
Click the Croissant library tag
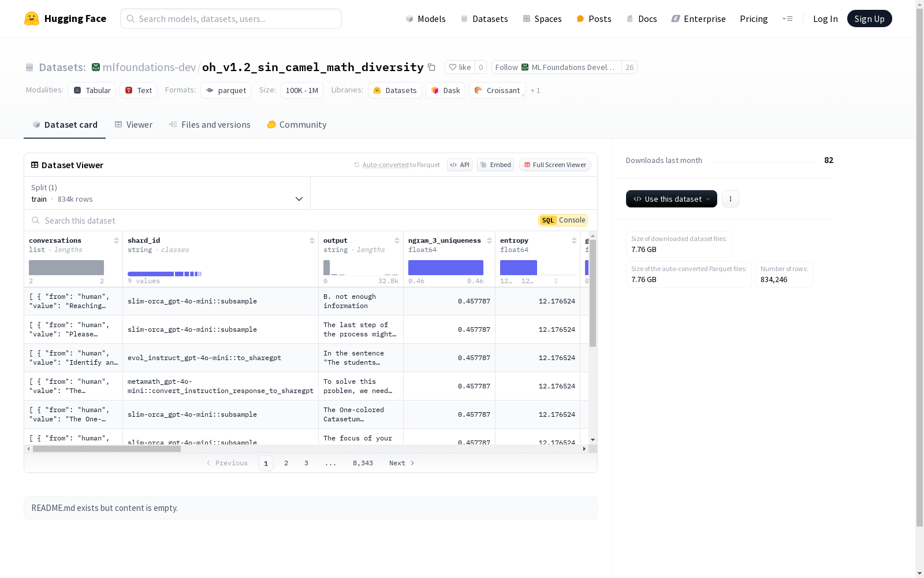click(x=497, y=90)
